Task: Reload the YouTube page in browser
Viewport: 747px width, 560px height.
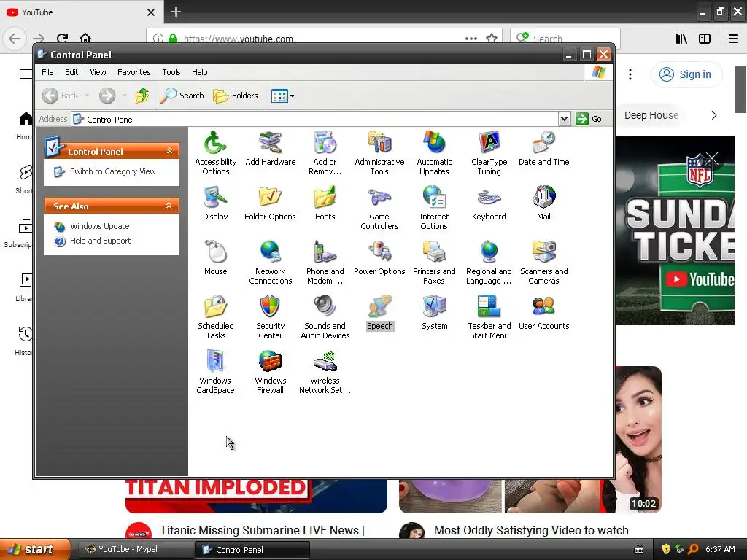Action: 62,39
